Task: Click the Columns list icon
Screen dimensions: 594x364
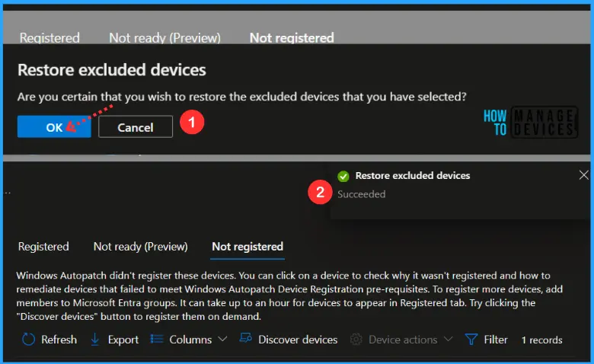Action: click(156, 339)
